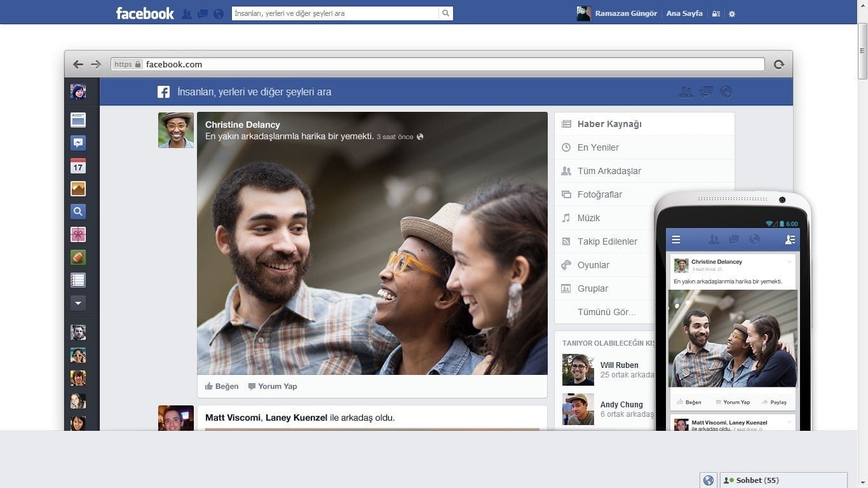The width and height of the screenshot is (868, 488).
Task: Click the mockup browser forward arrow
Action: click(x=96, y=64)
